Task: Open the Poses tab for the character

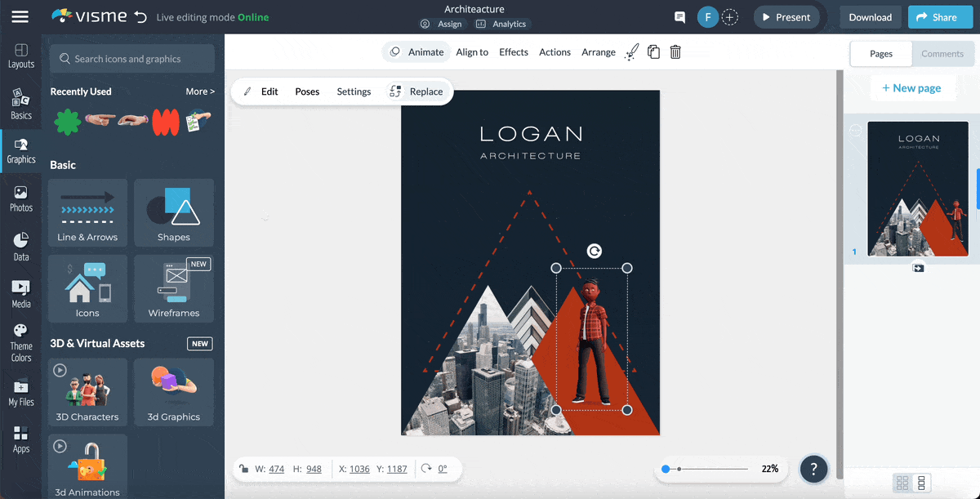Action: pyautogui.click(x=306, y=91)
